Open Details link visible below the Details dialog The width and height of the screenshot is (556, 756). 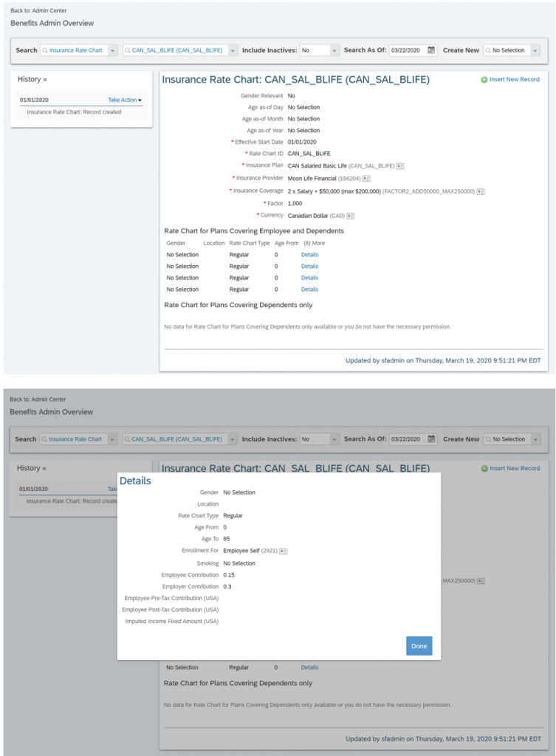(x=309, y=667)
